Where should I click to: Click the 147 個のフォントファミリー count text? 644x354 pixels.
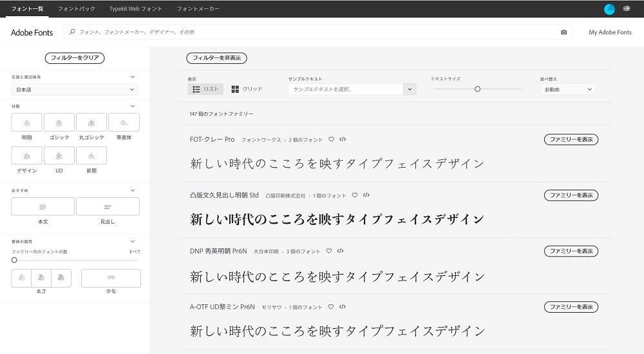(x=222, y=114)
